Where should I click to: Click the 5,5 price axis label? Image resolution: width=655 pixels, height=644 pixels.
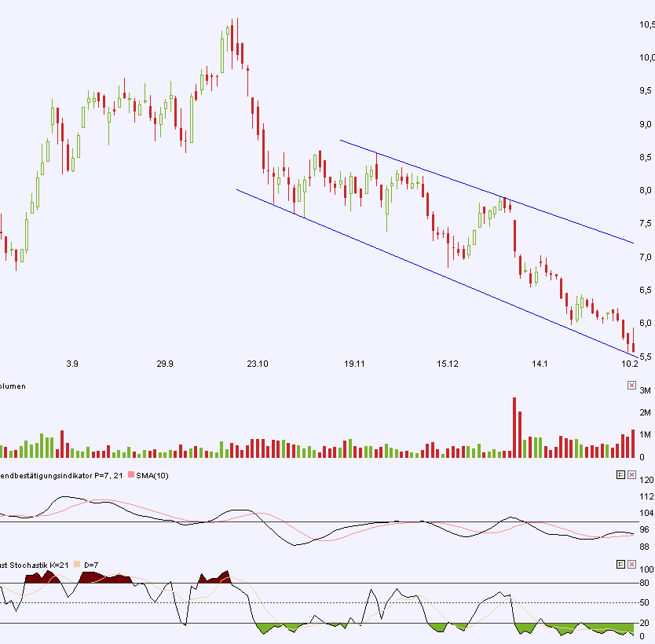click(x=646, y=357)
